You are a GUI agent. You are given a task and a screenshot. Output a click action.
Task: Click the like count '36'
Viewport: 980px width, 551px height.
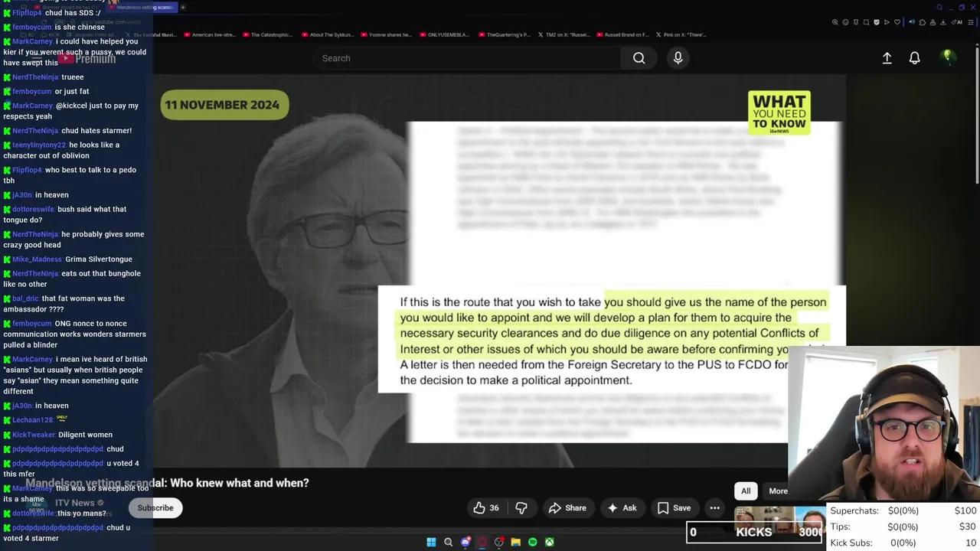494,508
